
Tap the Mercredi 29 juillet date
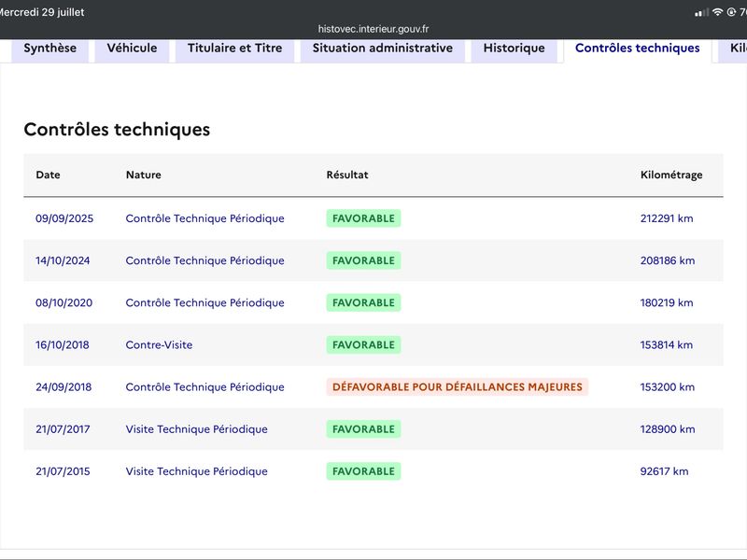tap(41, 12)
